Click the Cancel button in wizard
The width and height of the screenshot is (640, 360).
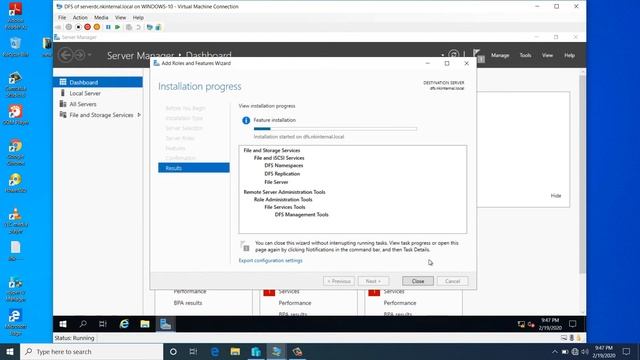452,281
